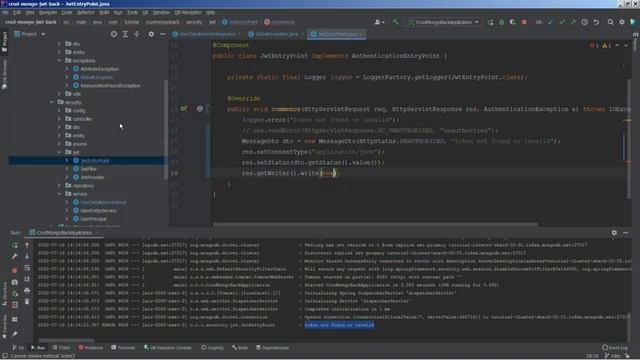Click the Rerun application icon in main toolbar
The width and height of the screenshot is (640, 360).
tap(490, 22)
